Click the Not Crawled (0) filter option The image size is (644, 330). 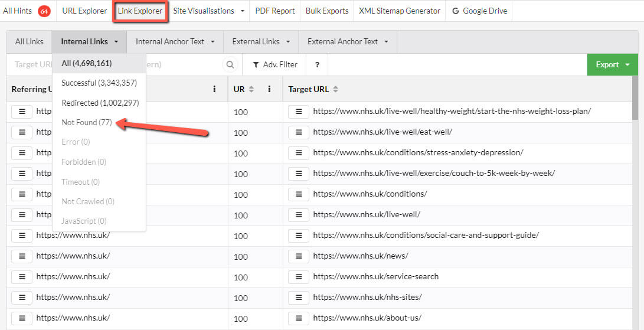pyautogui.click(x=99, y=201)
